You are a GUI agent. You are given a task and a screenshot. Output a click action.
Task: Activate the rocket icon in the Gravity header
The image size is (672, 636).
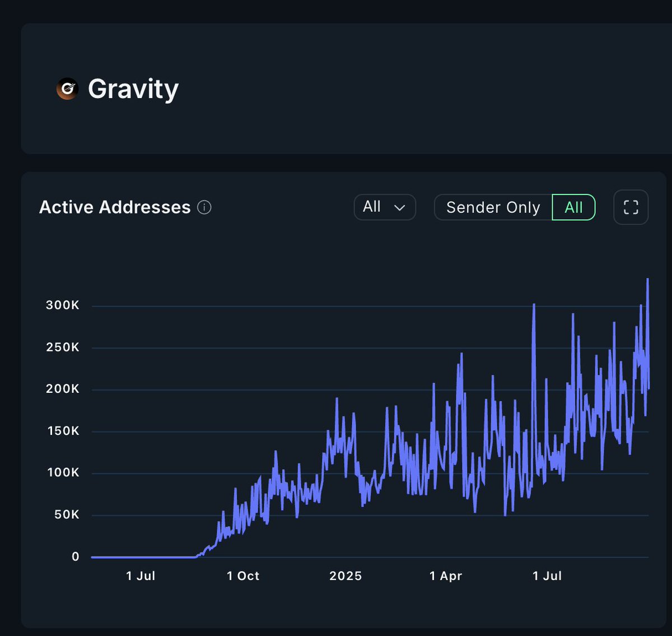tap(67, 89)
